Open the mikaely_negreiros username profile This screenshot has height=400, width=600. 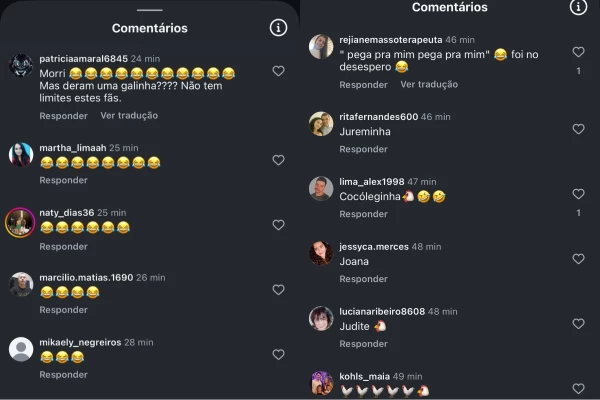click(x=80, y=342)
